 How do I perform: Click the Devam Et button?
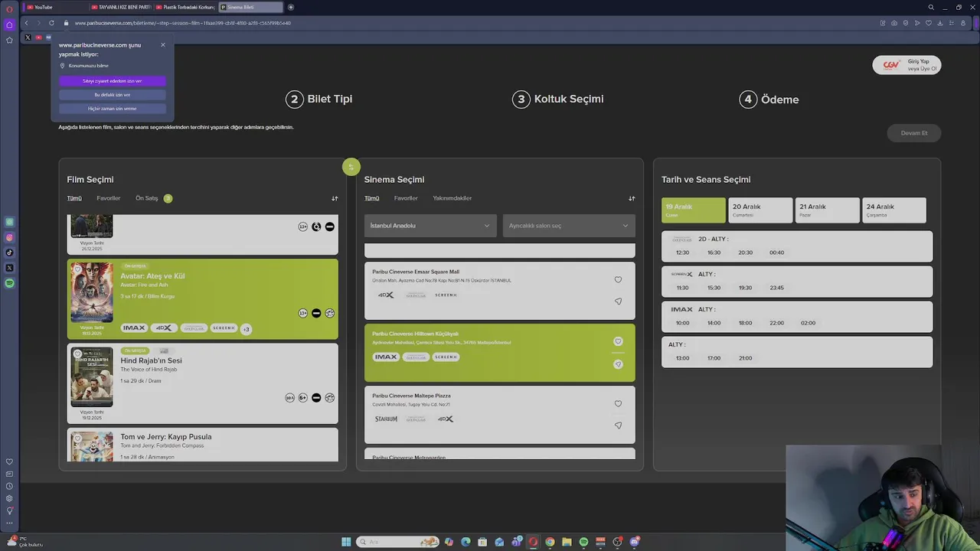pos(913,133)
